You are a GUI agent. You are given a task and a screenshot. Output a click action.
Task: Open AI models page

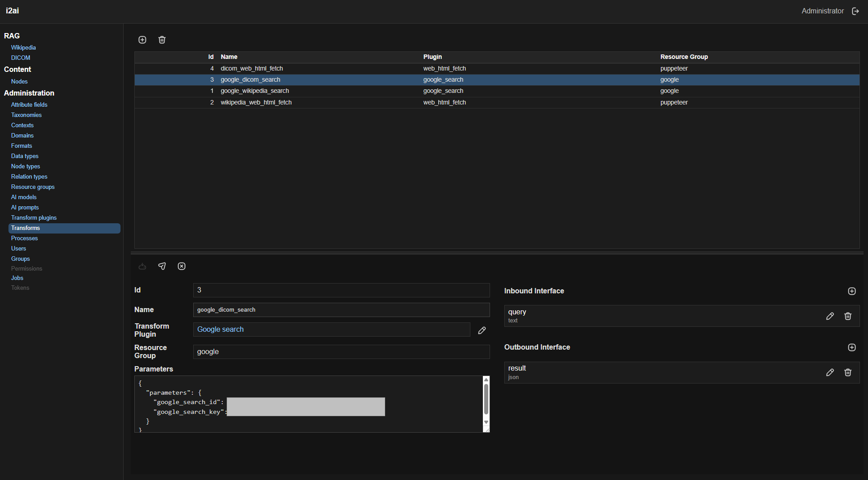pyautogui.click(x=24, y=197)
